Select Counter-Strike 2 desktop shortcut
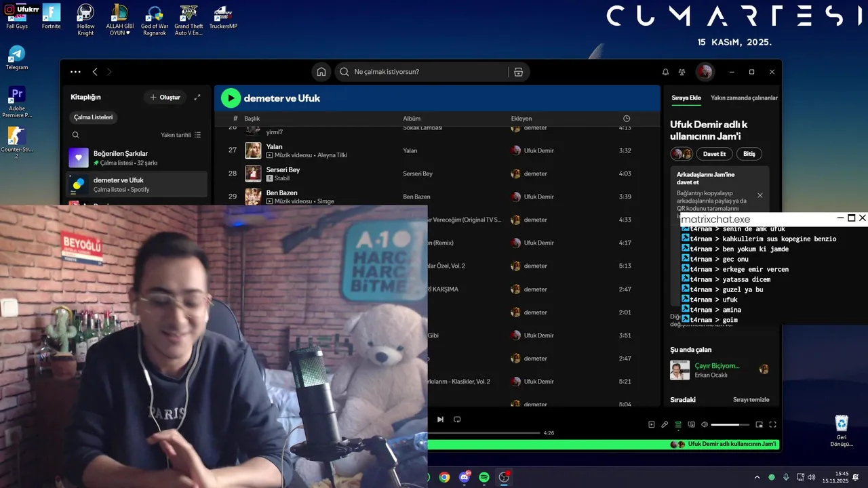Screen dimensions: 868x488 coord(17,143)
